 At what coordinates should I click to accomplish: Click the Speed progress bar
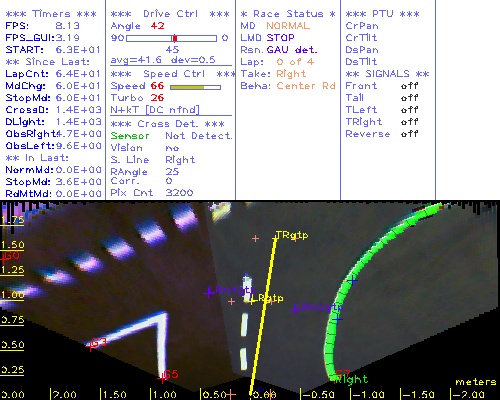click(x=195, y=87)
